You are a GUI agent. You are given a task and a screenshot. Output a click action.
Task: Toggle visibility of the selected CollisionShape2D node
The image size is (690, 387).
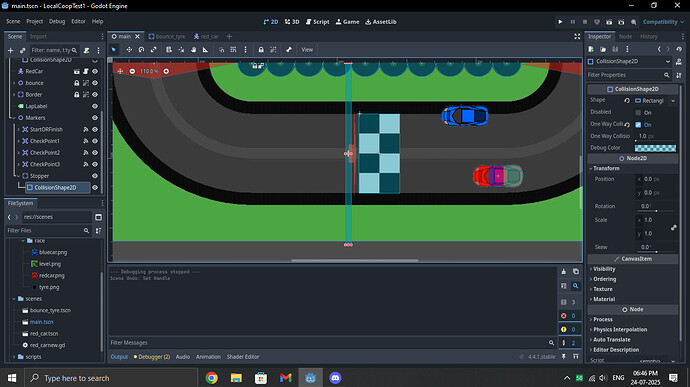coord(95,188)
